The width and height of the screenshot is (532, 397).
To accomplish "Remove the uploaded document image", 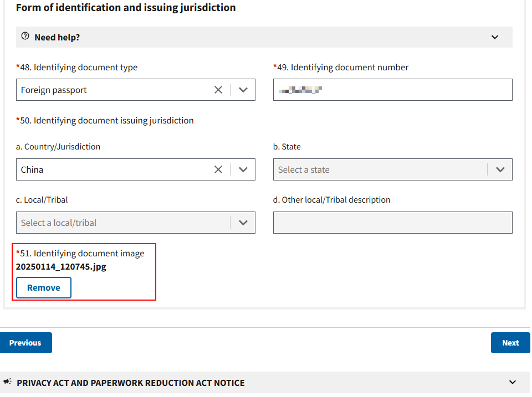I will point(44,288).
